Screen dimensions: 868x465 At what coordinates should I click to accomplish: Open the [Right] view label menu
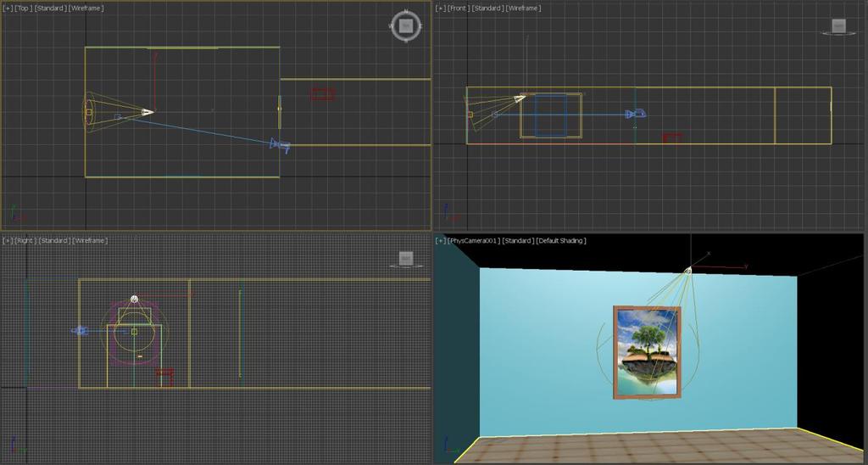[25, 240]
